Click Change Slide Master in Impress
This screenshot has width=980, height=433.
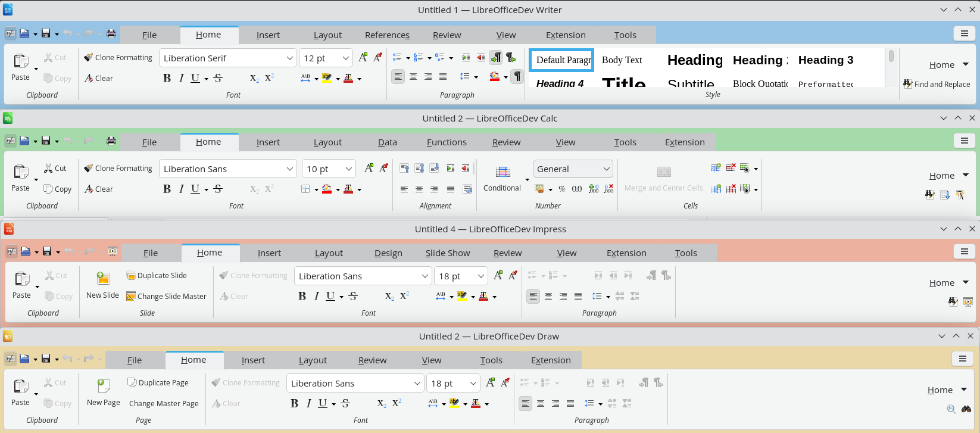(166, 296)
